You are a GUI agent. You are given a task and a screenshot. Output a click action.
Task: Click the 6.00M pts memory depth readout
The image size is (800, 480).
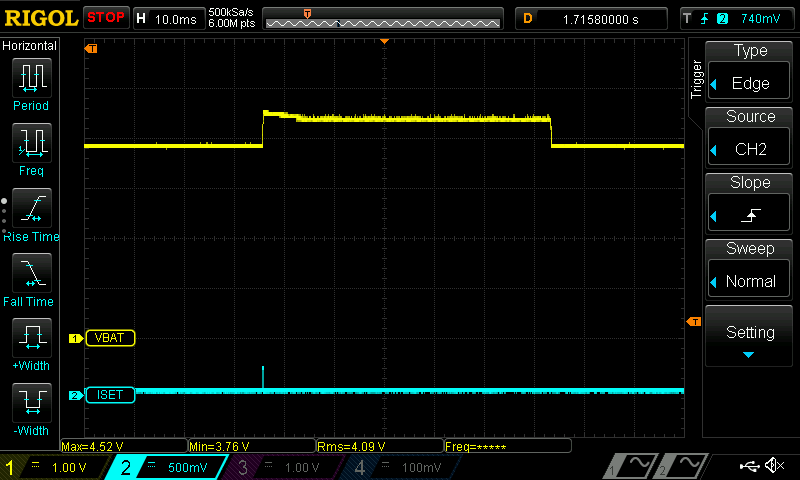[232, 23]
